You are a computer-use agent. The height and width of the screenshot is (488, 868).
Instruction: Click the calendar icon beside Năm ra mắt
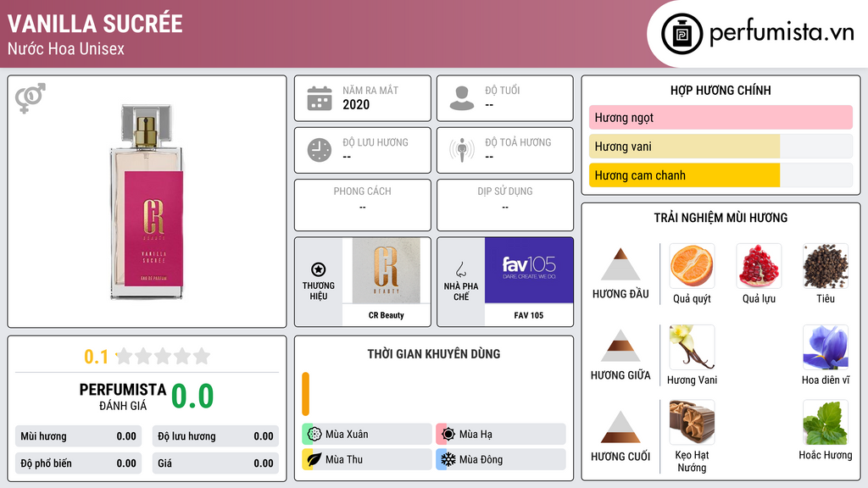[320, 98]
